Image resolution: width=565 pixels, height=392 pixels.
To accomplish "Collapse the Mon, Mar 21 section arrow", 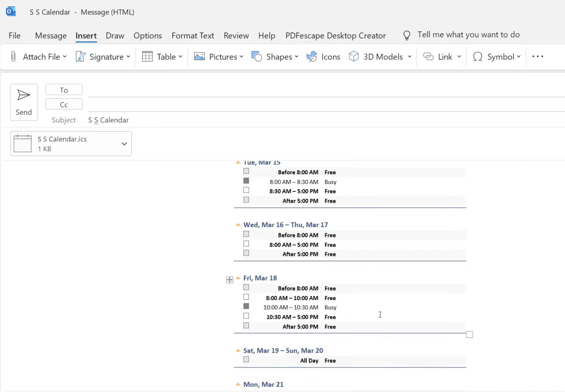I will pyautogui.click(x=238, y=384).
